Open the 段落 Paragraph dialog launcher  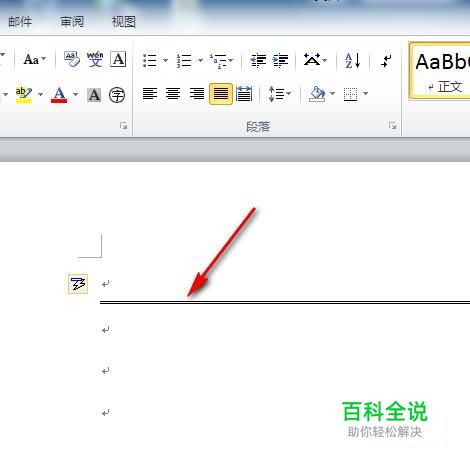(392, 126)
